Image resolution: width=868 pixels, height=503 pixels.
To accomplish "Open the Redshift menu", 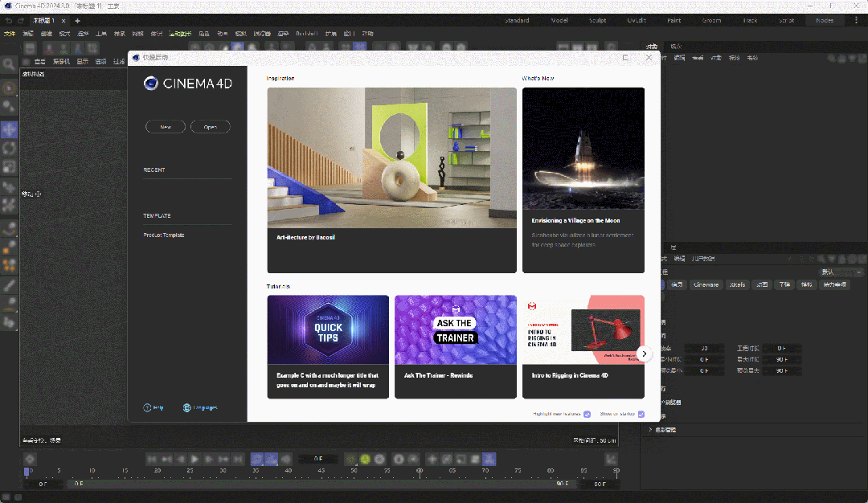I will pyautogui.click(x=306, y=34).
